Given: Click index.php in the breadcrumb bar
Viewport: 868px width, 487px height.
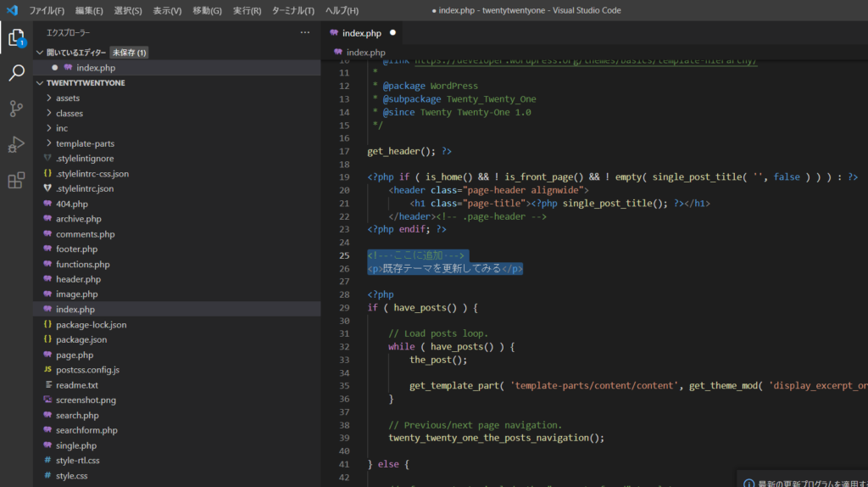Looking at the screenshot, I should pyautogui.click(x=365, y=52).
